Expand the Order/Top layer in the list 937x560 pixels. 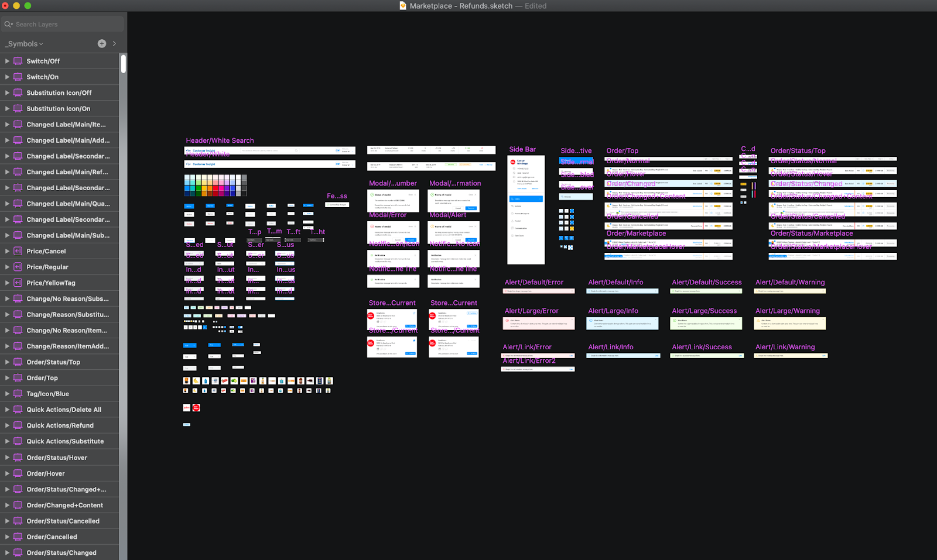(x=7, y=378)
